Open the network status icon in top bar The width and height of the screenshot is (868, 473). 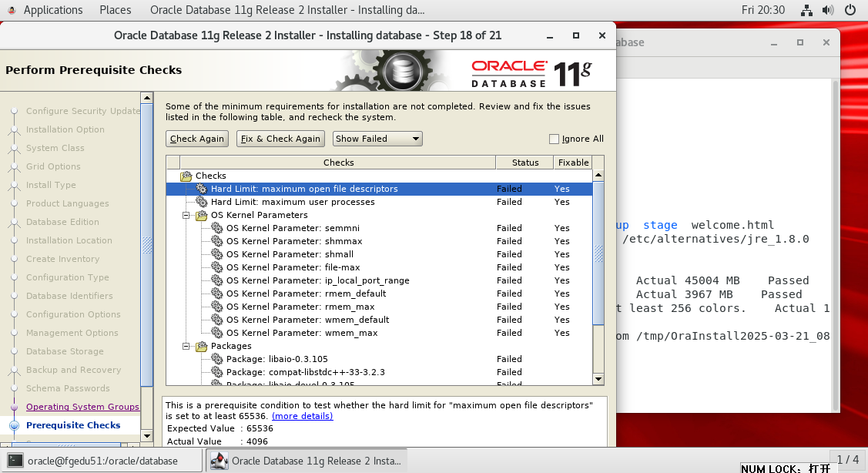(806, 10)
